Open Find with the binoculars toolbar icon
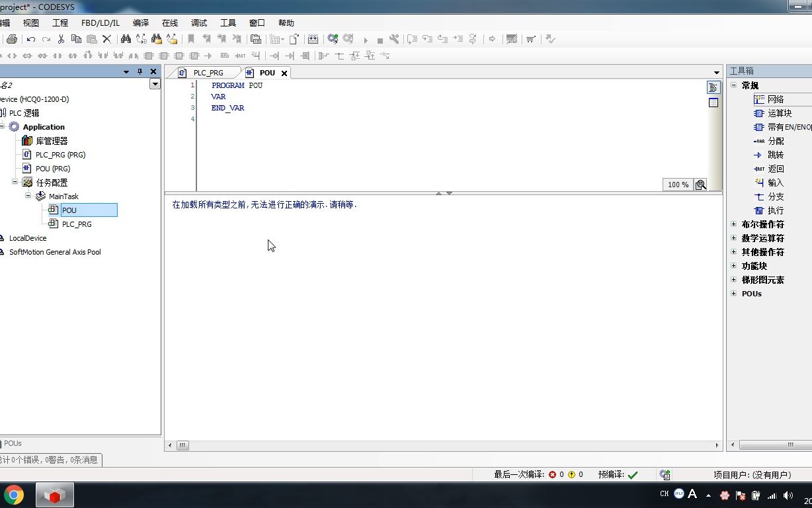 [125, 38]
